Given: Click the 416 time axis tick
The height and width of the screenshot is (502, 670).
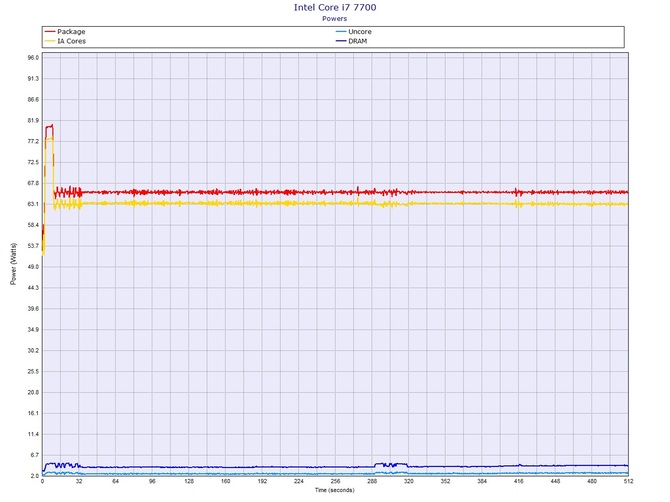Looking at the screenshot, I should coord(519,481).
